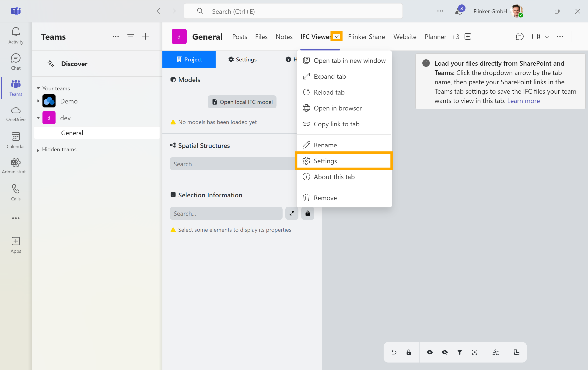
Task: Choose Expand tab from menu
Action: coord(344,76)
